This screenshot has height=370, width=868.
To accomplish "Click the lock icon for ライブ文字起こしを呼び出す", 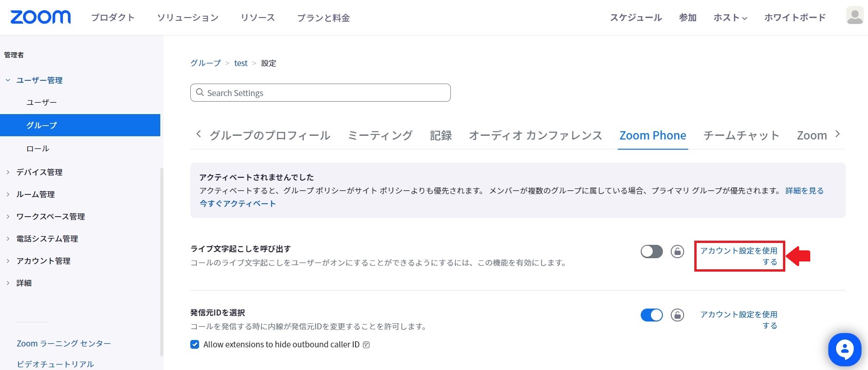I will [x=677, y=252].
